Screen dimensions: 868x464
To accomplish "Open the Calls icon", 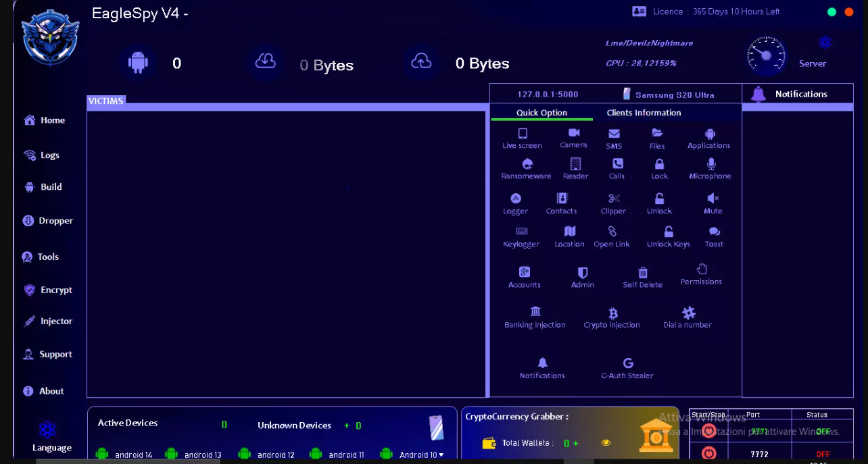I will click(617, 163).
